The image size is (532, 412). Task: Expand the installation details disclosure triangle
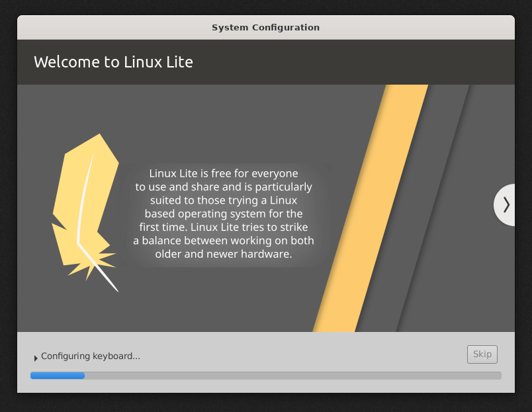36,358
